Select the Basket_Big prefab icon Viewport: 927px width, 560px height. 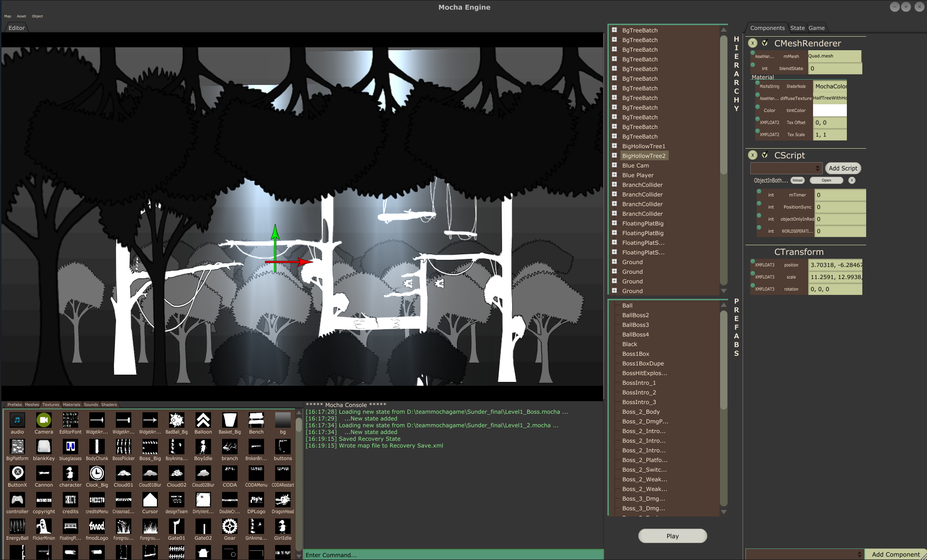pyautogui.click(x=230, y=420)
